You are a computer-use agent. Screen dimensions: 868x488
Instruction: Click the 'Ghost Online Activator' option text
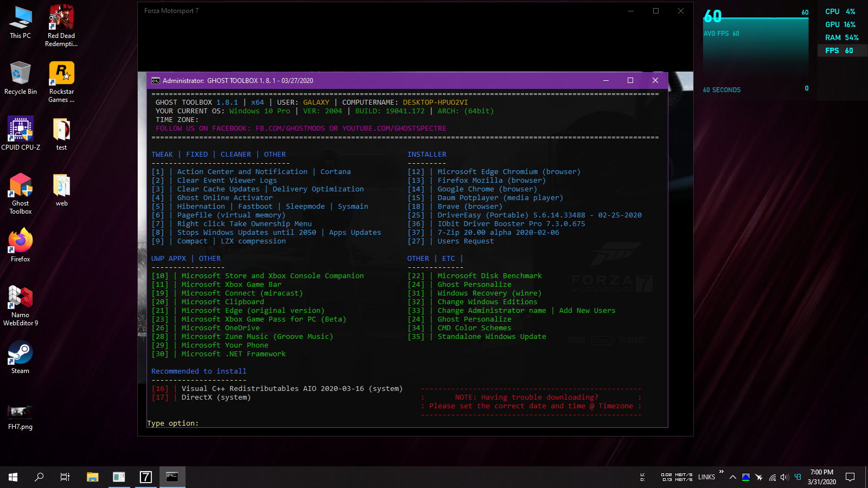point(225,198)
